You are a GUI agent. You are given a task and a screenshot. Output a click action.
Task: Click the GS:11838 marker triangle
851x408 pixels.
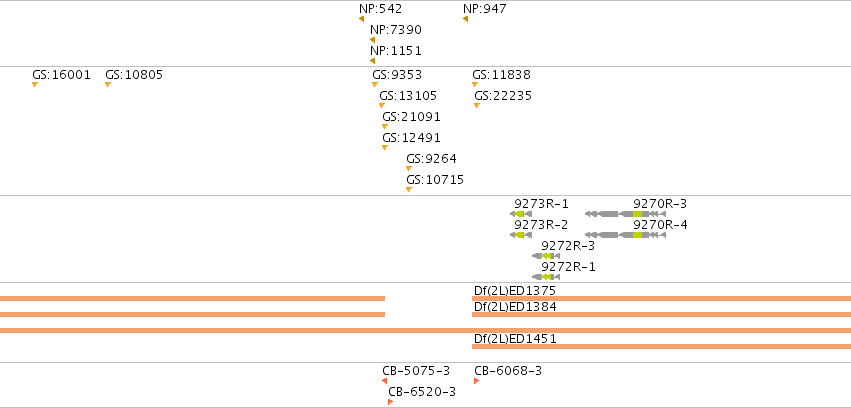click(x=475, y=85)
